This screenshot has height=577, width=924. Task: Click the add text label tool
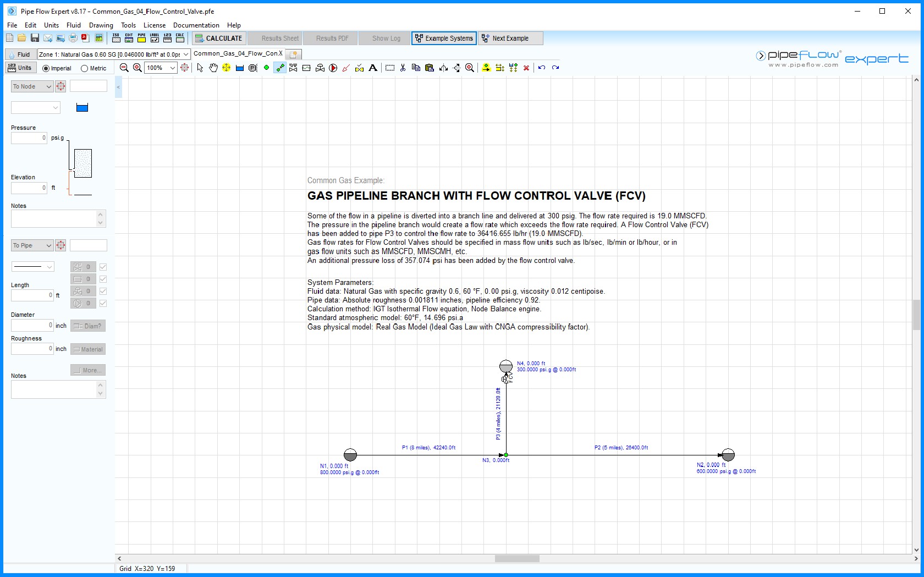point(373,68)
